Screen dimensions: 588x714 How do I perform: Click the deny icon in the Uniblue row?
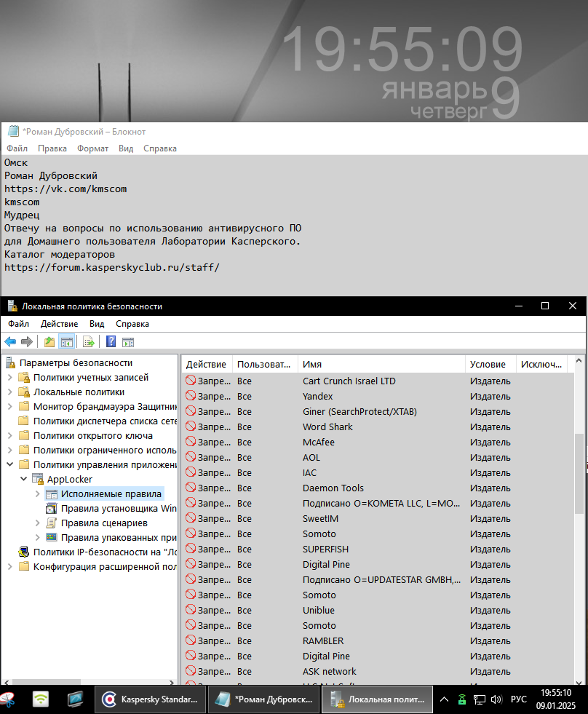[x=191, y=610]
